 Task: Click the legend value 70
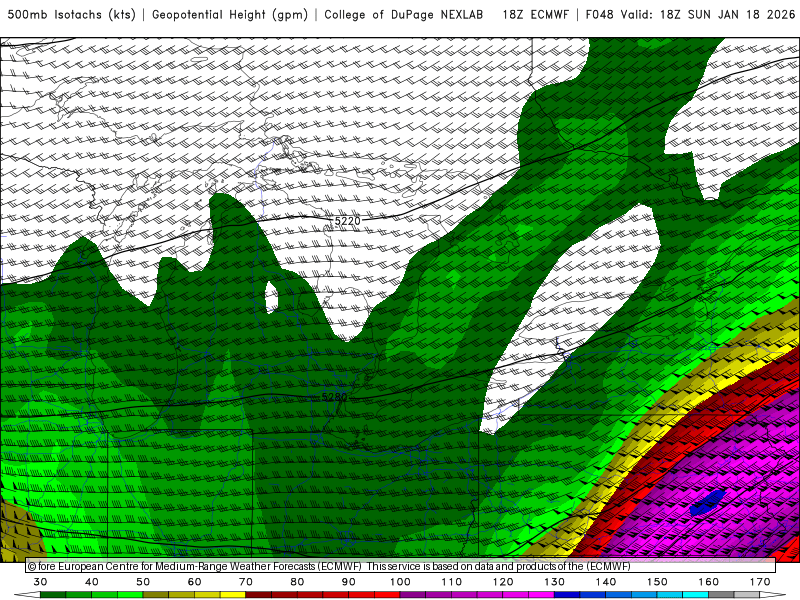pos(246,582)
